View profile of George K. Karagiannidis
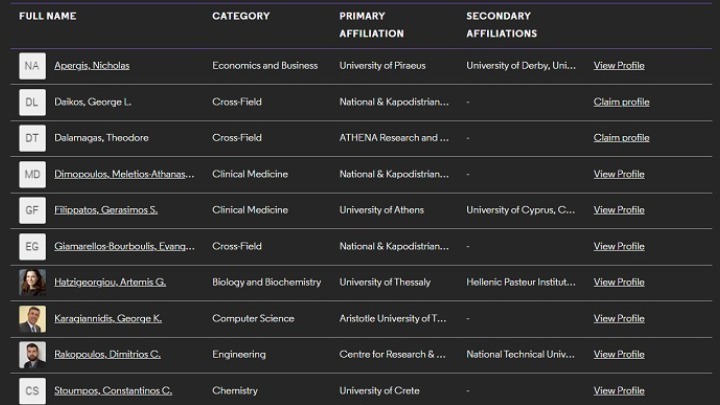This screenshot has height=405, width=720. (x=619, y=318)
